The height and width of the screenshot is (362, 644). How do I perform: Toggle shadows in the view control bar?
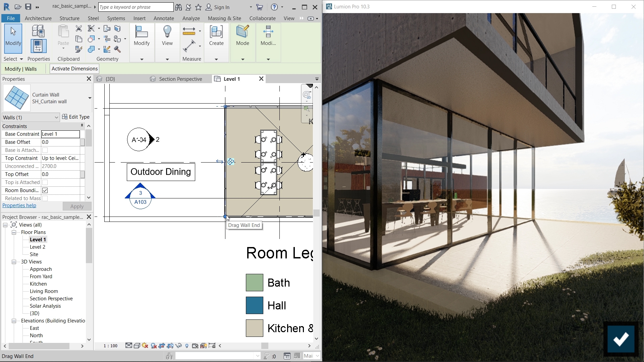(153, 346)
